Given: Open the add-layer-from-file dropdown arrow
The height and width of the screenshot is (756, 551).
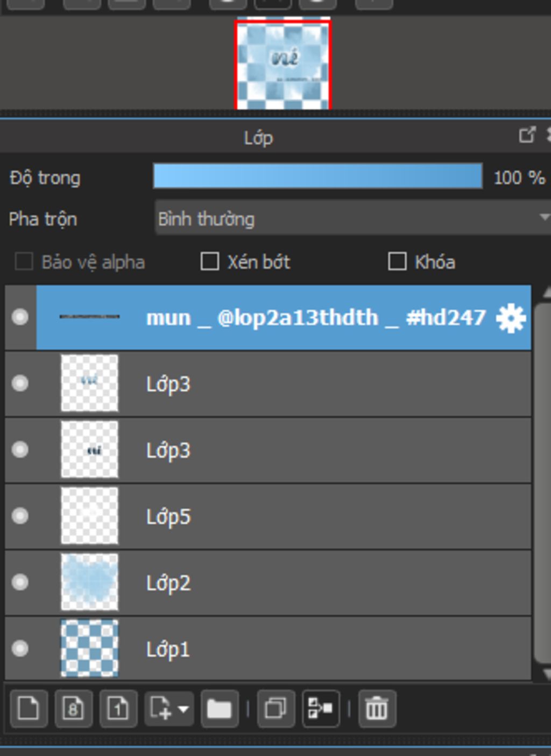Looking at the screenshot, I should (183, 709).
